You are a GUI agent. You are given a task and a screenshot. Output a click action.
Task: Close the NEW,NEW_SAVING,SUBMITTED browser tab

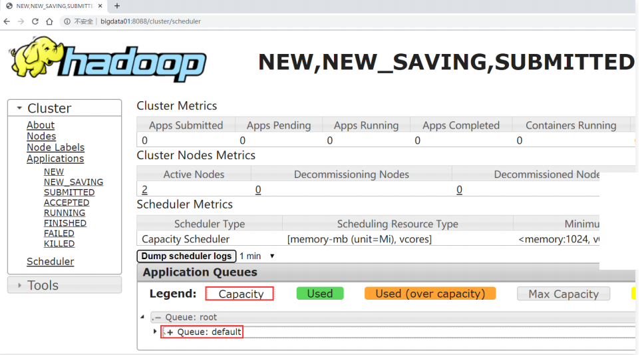pyautogui.click(x=100, y=6)
